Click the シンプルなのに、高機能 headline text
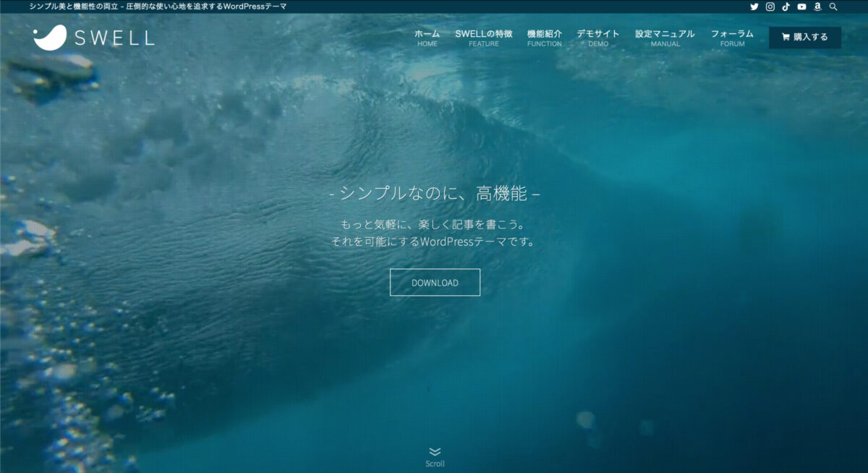This screenshot has height=473, width=868. (435, 194)
